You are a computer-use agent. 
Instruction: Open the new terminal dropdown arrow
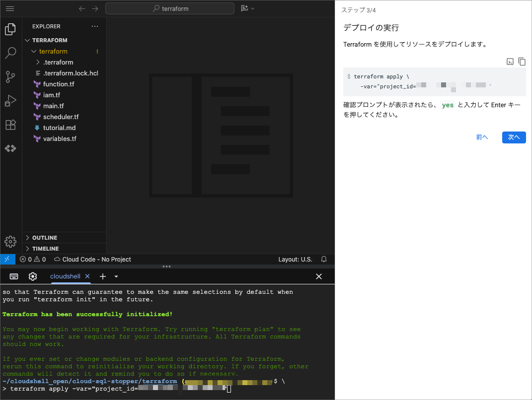(x=116, y=276)
